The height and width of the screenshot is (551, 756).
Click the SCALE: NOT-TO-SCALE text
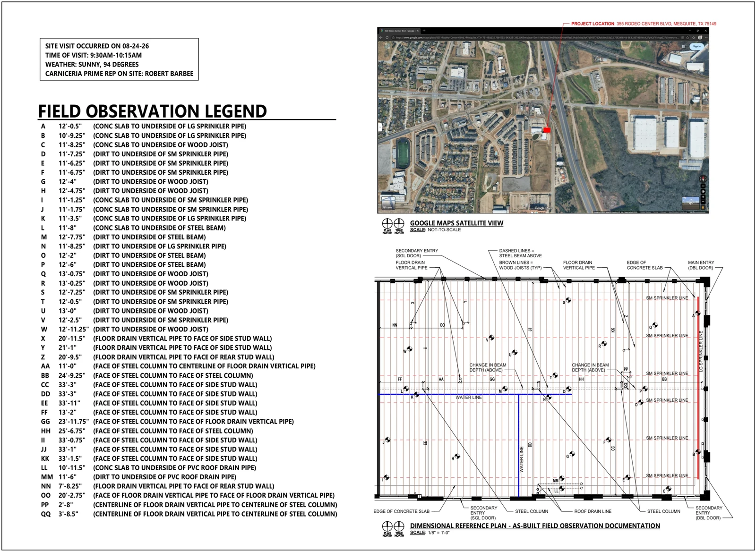coord(435,230)
